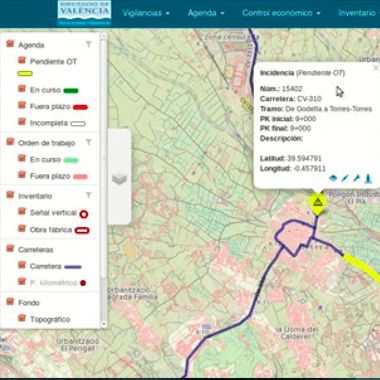Toggle the Topográfico background checkbox

(x=22, y=318)
